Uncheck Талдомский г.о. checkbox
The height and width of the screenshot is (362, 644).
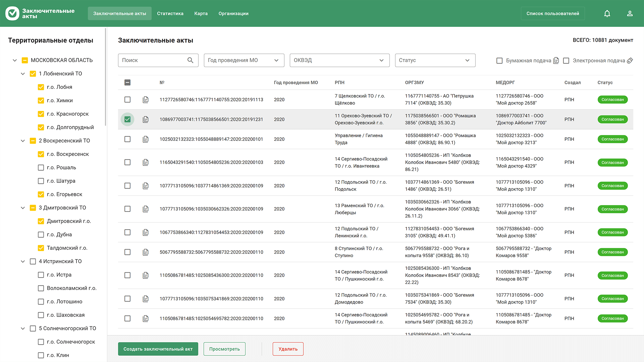click(x=41, y=248)
